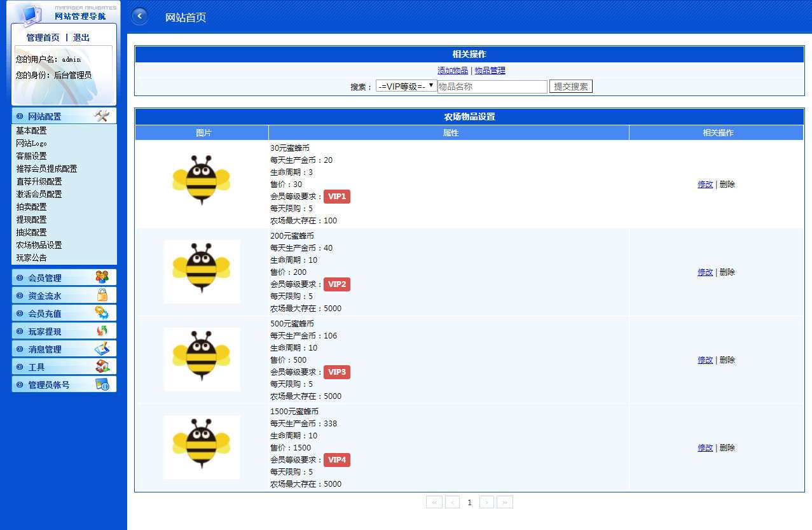This screenshot has width=812, height=530.
Task: Click the 200元蜜蜂币 bee thumbnail image
Action: 202,272
